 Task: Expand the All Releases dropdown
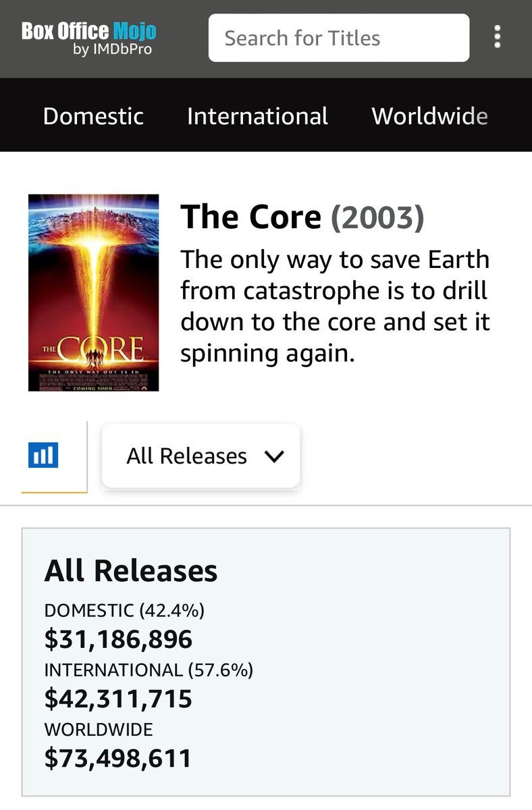[x=200, y=456]
